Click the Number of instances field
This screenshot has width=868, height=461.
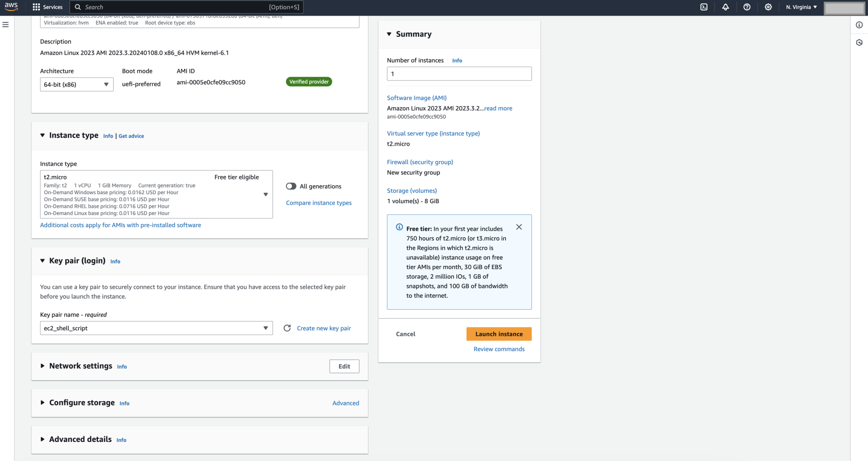[459, 73]
